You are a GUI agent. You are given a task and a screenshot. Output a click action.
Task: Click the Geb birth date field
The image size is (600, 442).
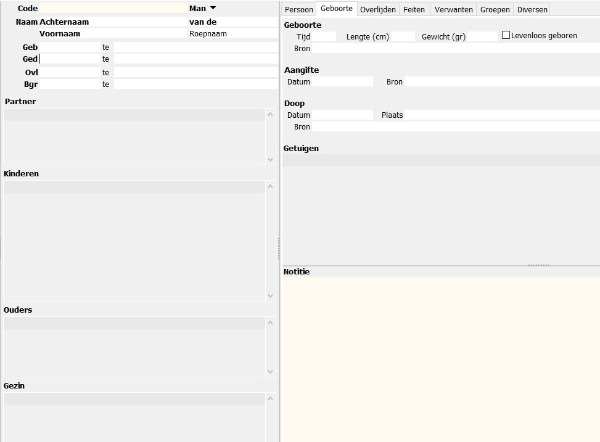(x=68, y=47)
